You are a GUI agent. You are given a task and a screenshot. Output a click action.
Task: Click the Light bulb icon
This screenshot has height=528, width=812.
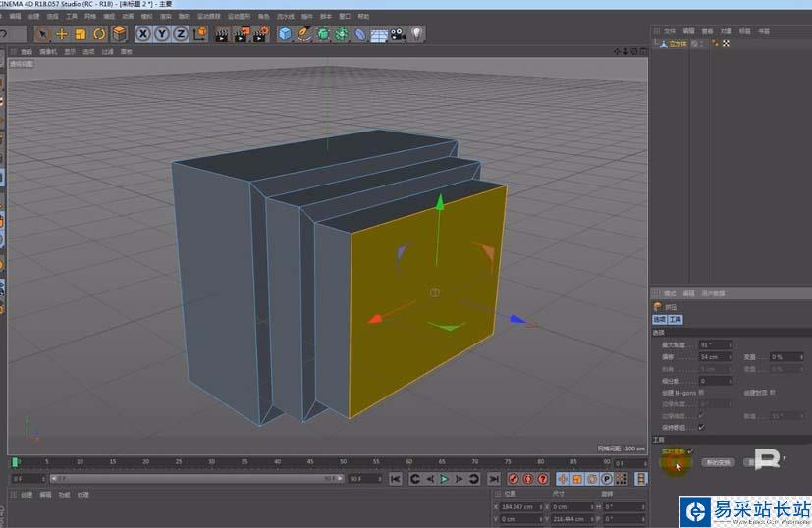[x=416, y=34]
